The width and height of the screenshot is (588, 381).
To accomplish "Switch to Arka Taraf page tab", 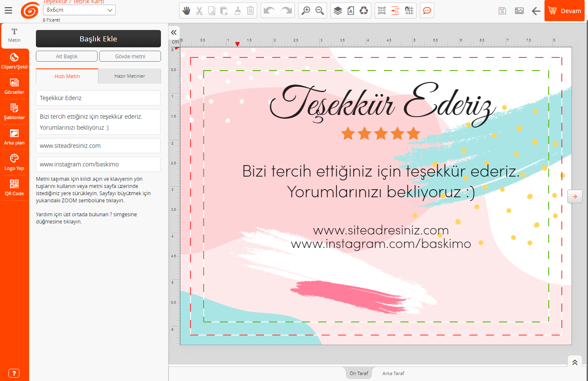I will (393, 373).
